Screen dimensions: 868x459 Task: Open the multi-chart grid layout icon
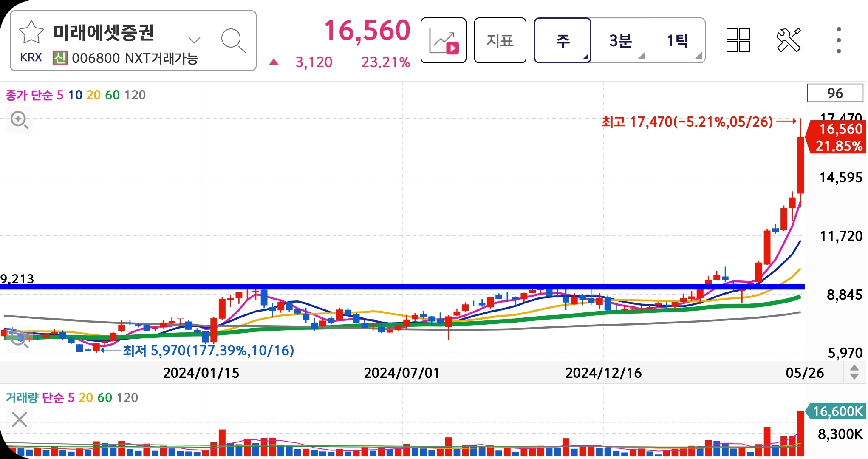[738, 40]
